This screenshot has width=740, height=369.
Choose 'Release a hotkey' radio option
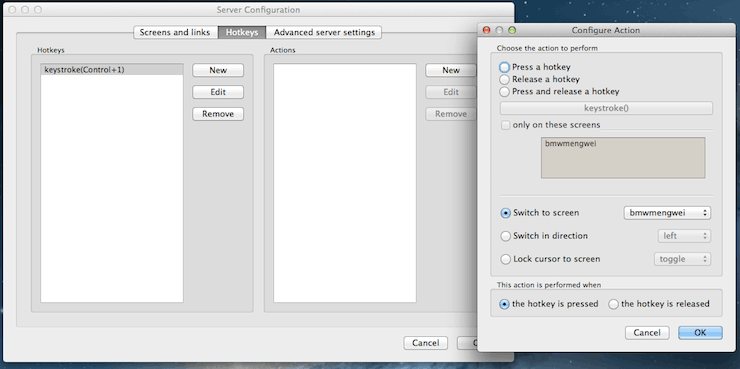tap(505, 79)
